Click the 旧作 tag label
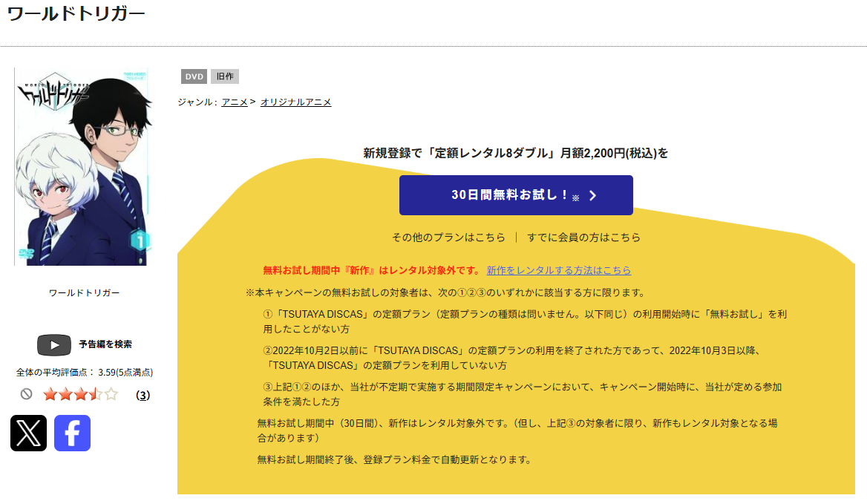The height and width of the screenshot is (504, 867). pos(225,76)
